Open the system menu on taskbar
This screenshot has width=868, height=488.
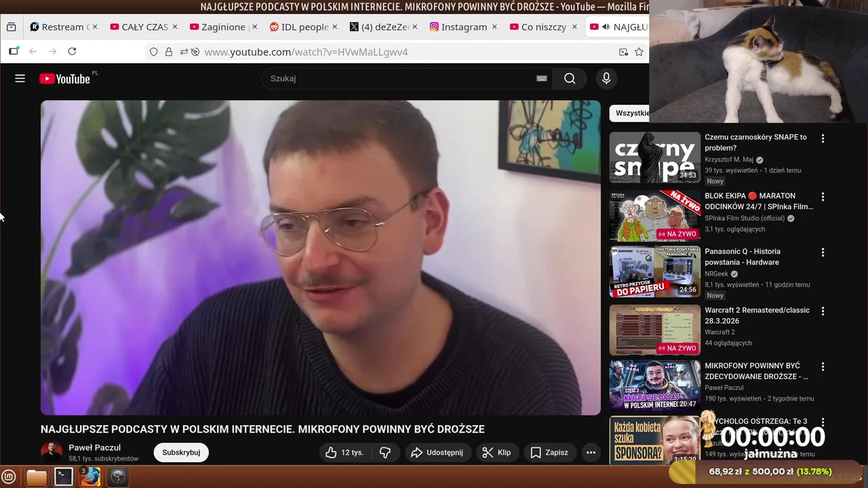pyautogui.click(x=9, y=476)
